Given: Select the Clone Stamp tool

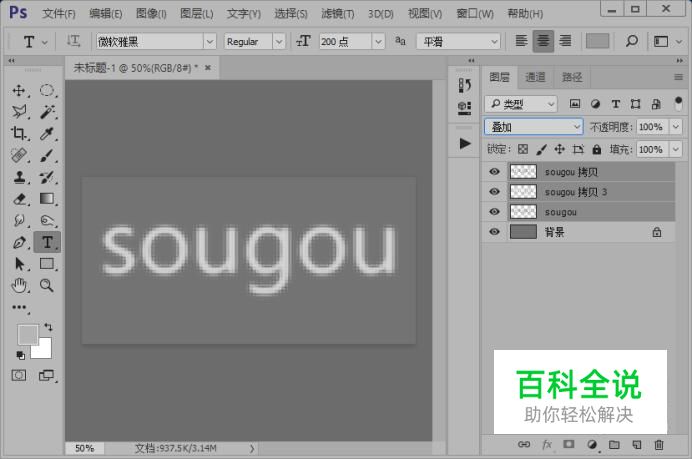Looking at the screenshot, I should pos(19,177).
